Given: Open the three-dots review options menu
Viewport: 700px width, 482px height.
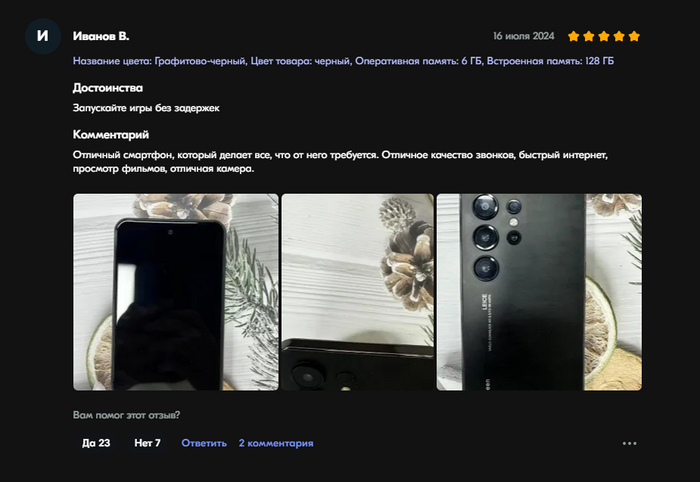Looking at the screenshot, I should (629, 443).
